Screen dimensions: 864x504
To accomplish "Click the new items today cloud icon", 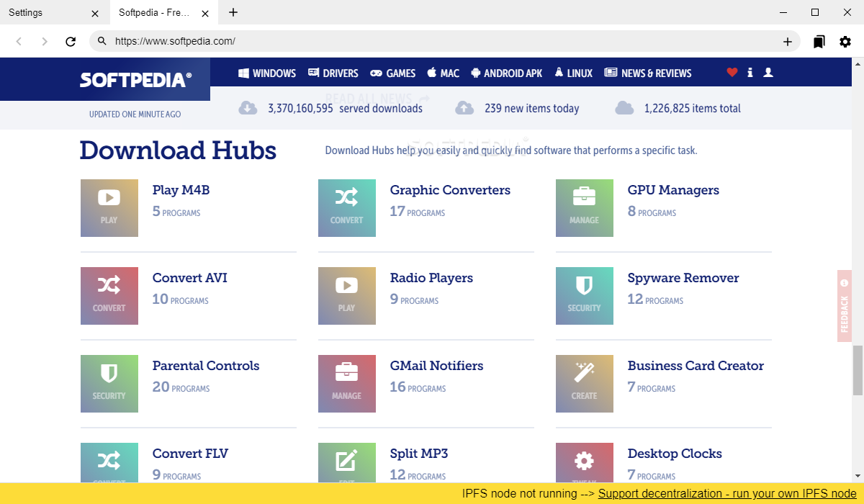I will (464, 108).
